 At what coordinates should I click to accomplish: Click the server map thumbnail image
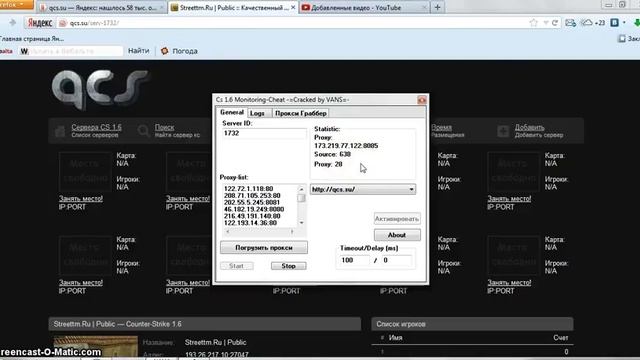96,347
